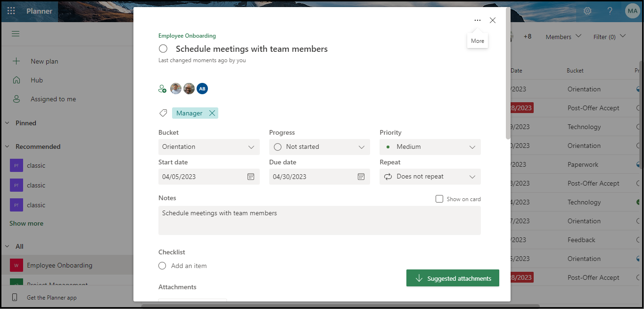Open the Priority dropdown
Screen dimensions: 644x309
pyautogui.click(x=430, y=147)
